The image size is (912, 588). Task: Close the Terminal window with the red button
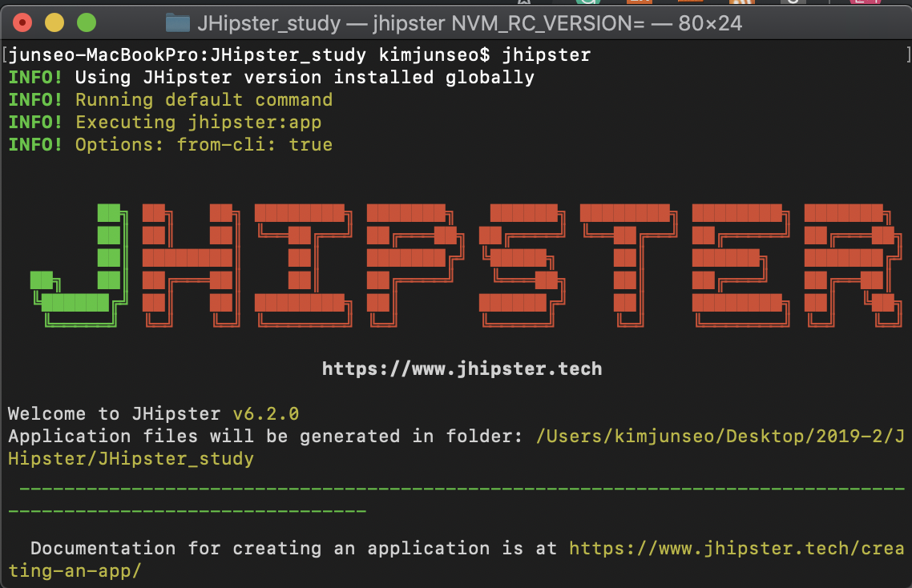click(22, 22)
